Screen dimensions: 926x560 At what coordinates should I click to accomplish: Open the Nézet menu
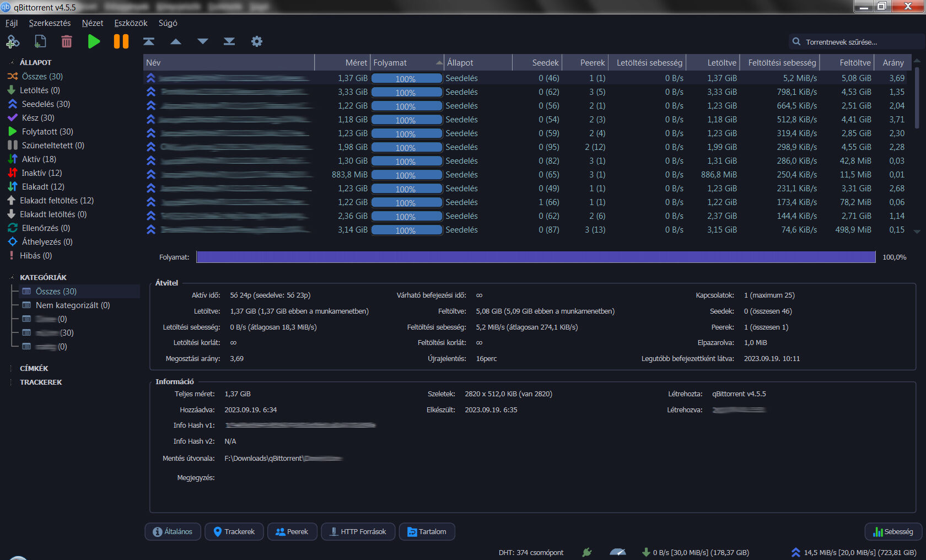coord(93,23)
